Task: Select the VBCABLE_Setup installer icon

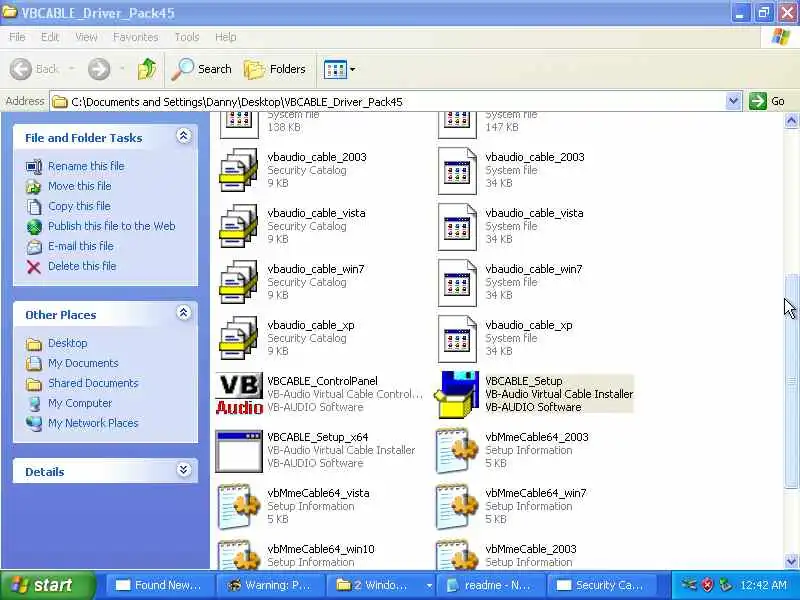Action: coord(457,394)
